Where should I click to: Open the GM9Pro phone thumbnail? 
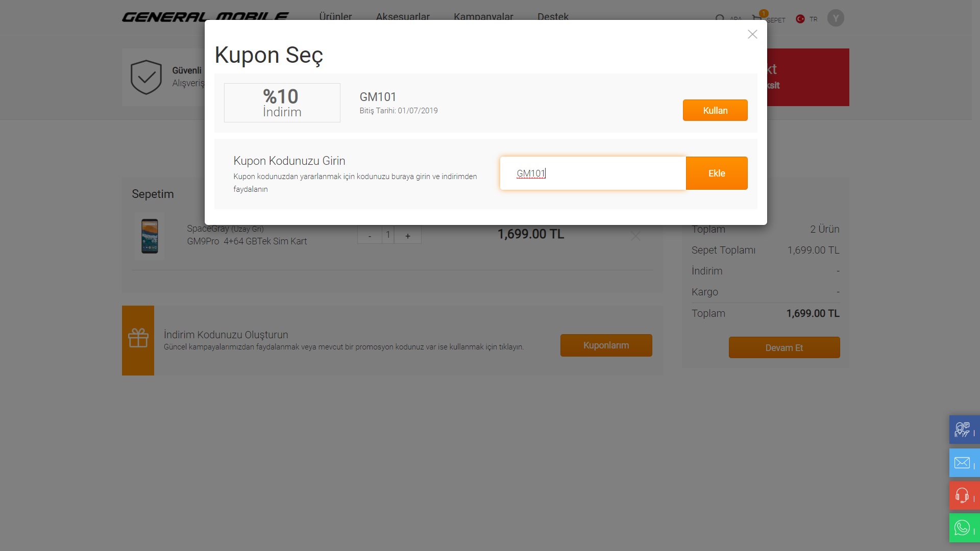[x=150, y=236]
